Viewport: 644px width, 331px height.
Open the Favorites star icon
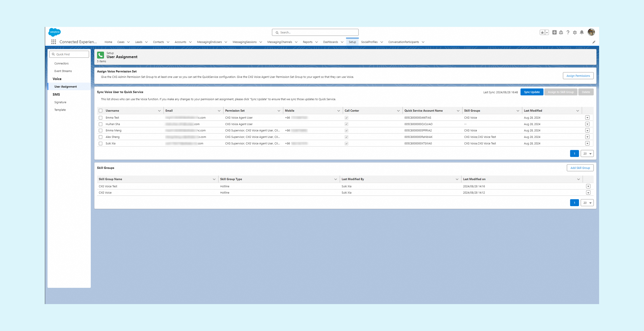pyautogui.click(x=542, y=32)
